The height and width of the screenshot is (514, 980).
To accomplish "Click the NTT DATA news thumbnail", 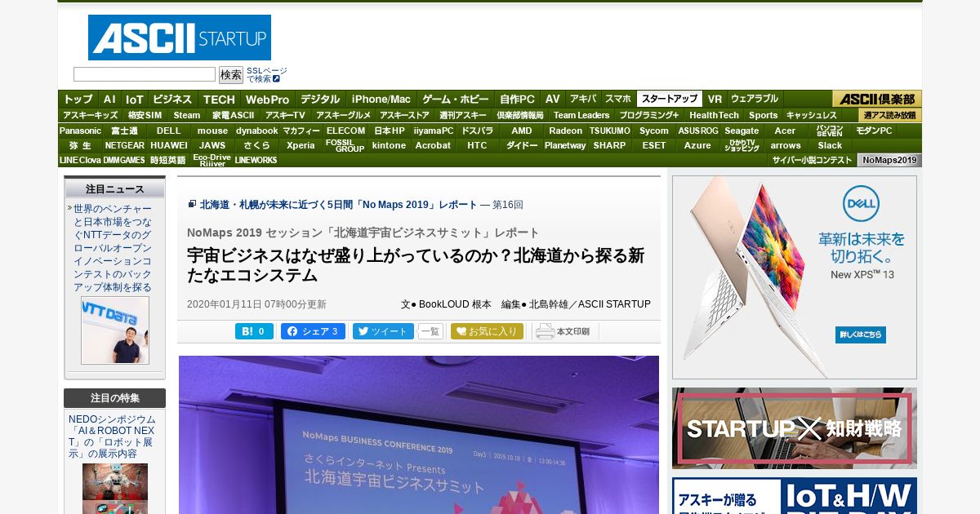I will coord(115,330).
